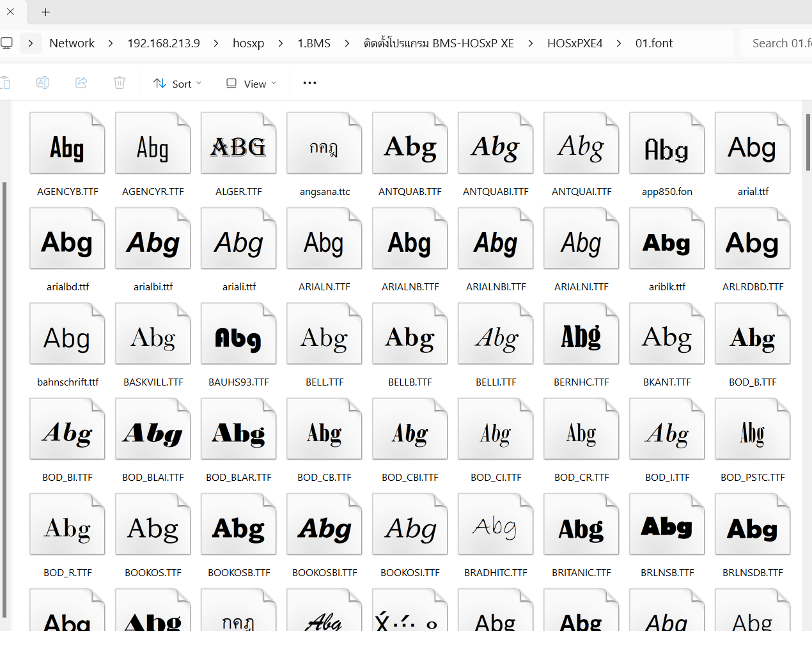Expand chevron after hosxp breadcrumb
Image resolution: width=812 pixels, height=649 pixels.
point(281,43)
